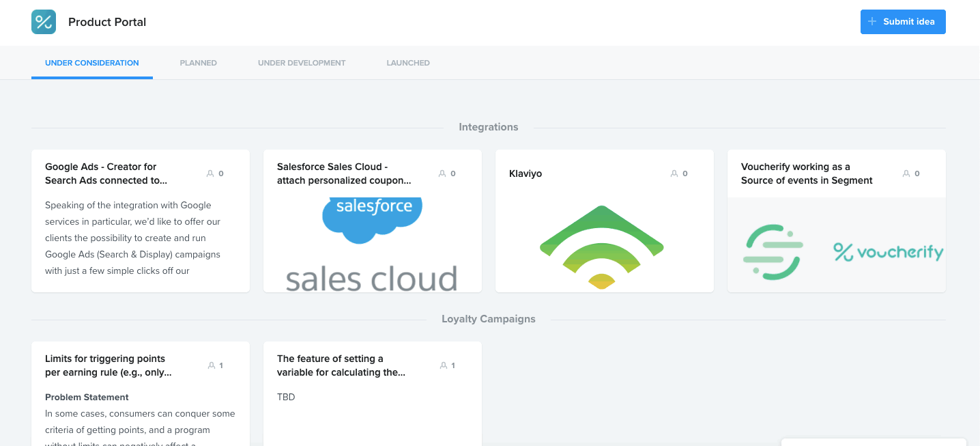
Task: Switch to the Under Development tab
Action: [x=302, y=62]
